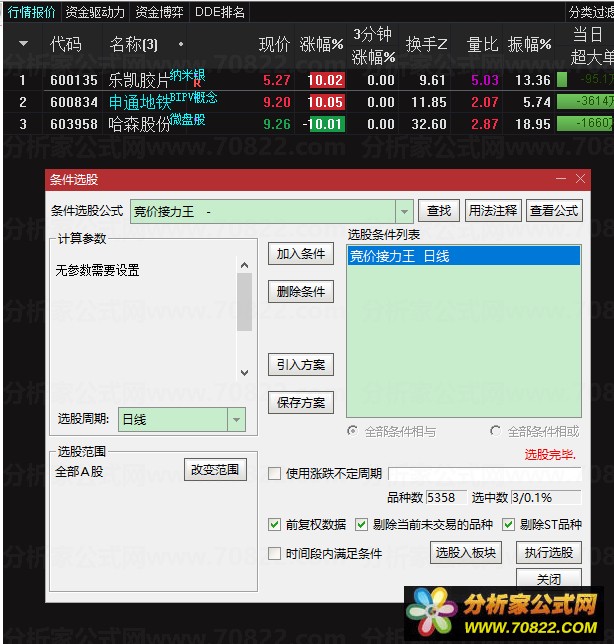Expand the stock list dropdown arrow beside 代码

[x=23, y=43]
